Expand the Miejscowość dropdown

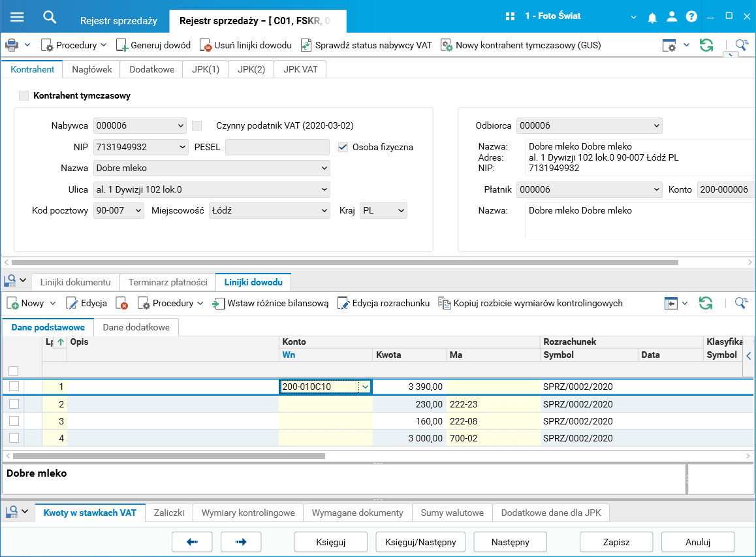324,211
